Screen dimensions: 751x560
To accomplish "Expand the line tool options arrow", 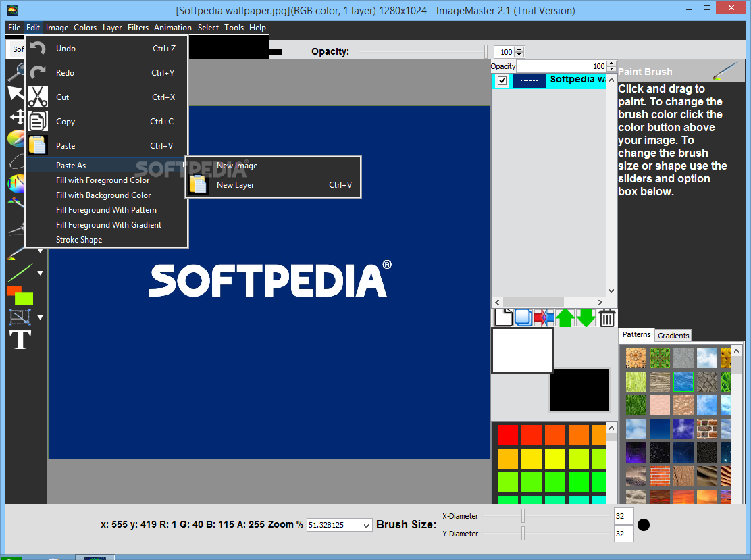I will [x=41, y=273].
